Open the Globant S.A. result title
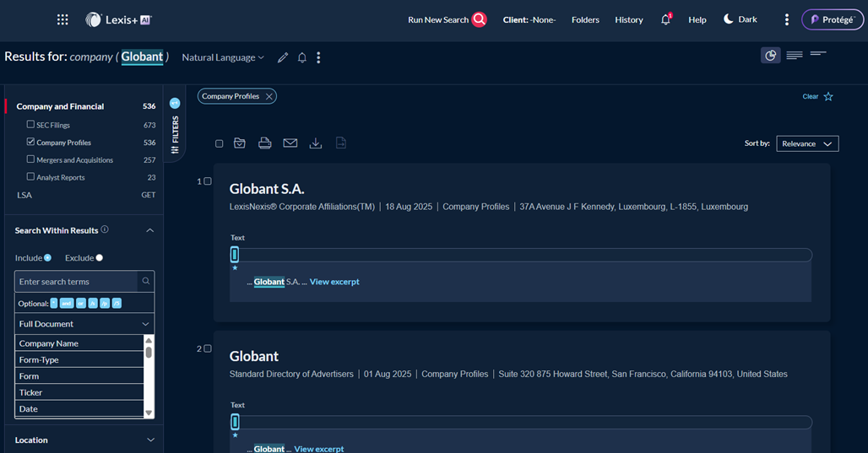 coord(267,189)
